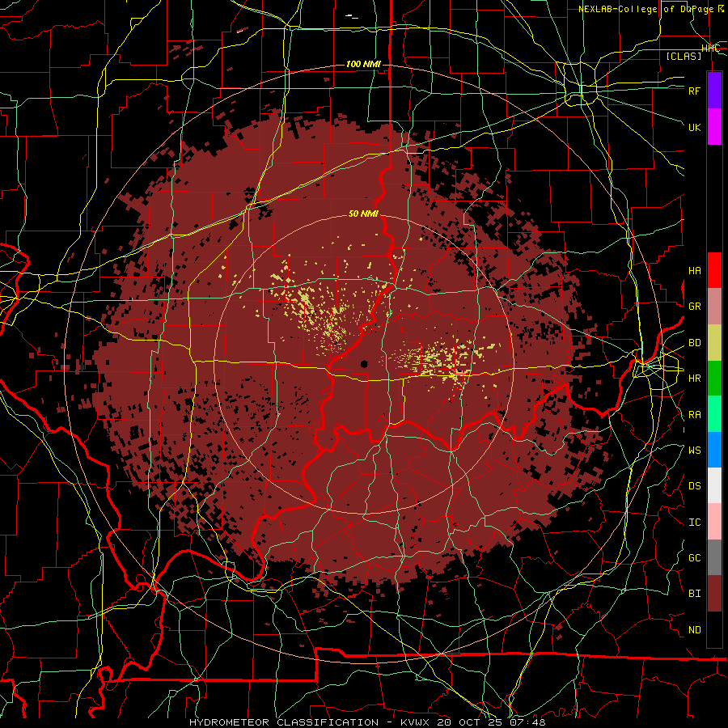The height and width of the screenshot is (728, 728).
Task: Click the red HA color swatch
Action: click(714, 270)
